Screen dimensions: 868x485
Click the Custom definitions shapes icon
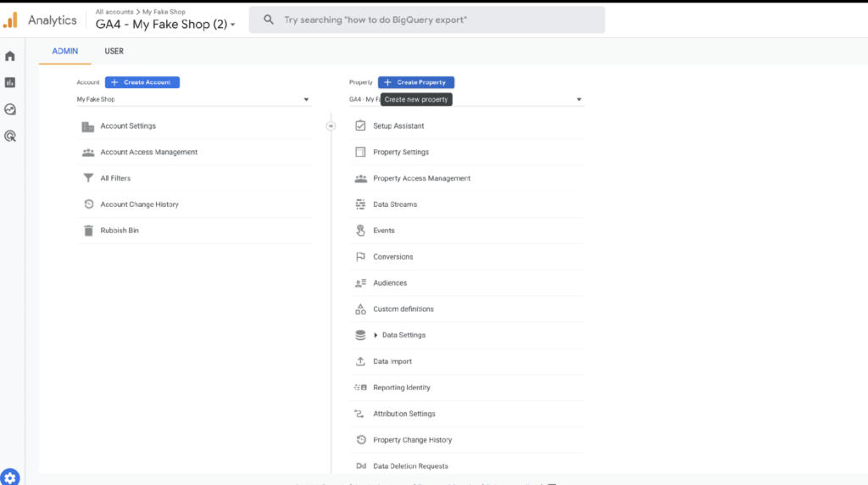click(x=360, y=309)
